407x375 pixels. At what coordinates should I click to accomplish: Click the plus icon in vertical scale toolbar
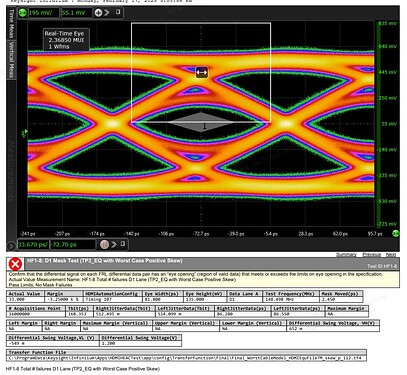tap(98, 13)
